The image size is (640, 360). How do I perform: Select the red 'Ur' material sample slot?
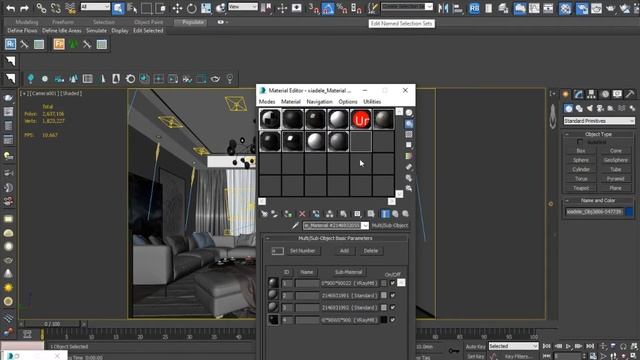(361, 119)
